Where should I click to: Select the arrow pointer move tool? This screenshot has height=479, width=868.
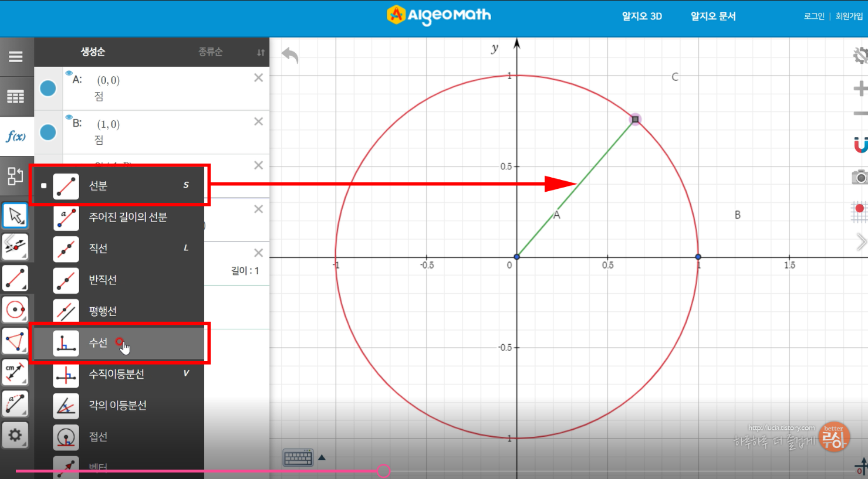click(x=15, y=216)
